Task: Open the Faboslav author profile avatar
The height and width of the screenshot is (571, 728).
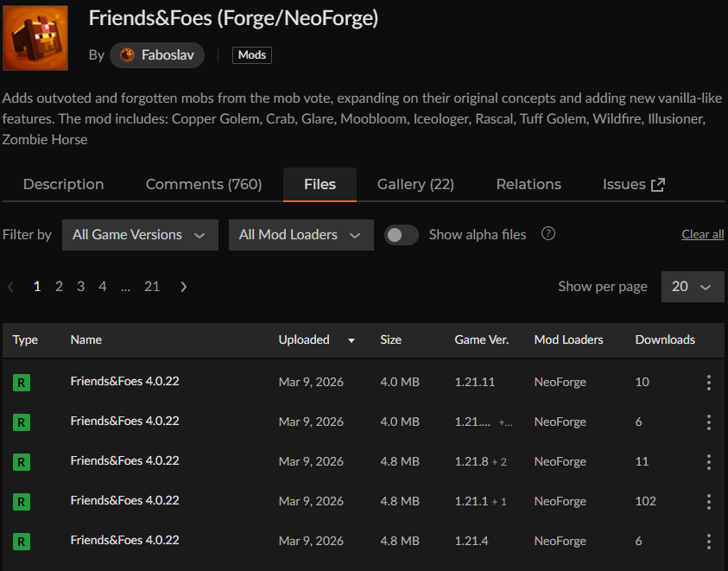Action: coord(128,55)
